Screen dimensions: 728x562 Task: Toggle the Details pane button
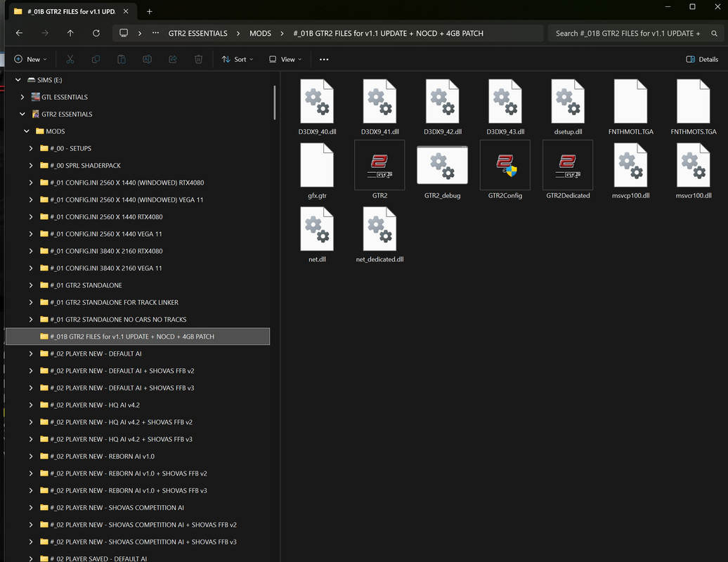[702, 60]
